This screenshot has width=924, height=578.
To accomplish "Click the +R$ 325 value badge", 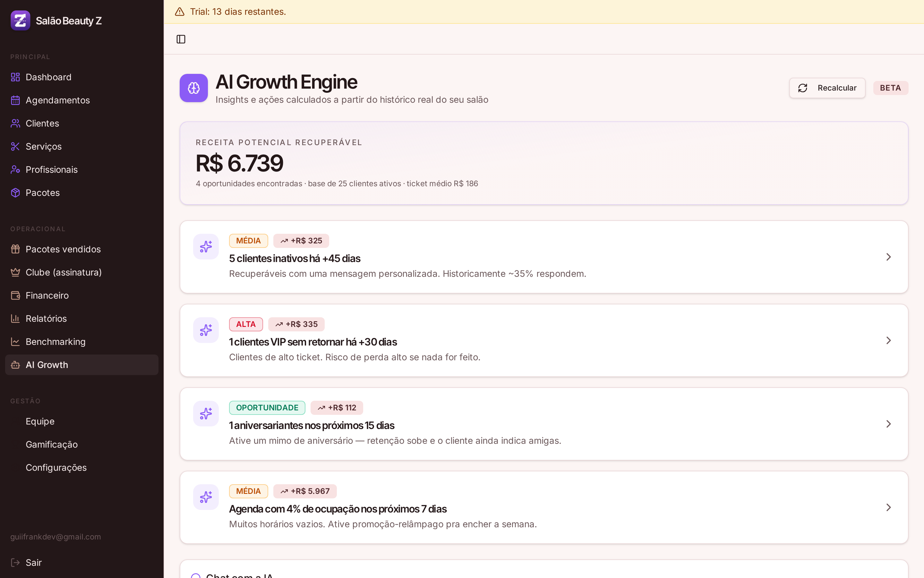I will pos(301,241).
